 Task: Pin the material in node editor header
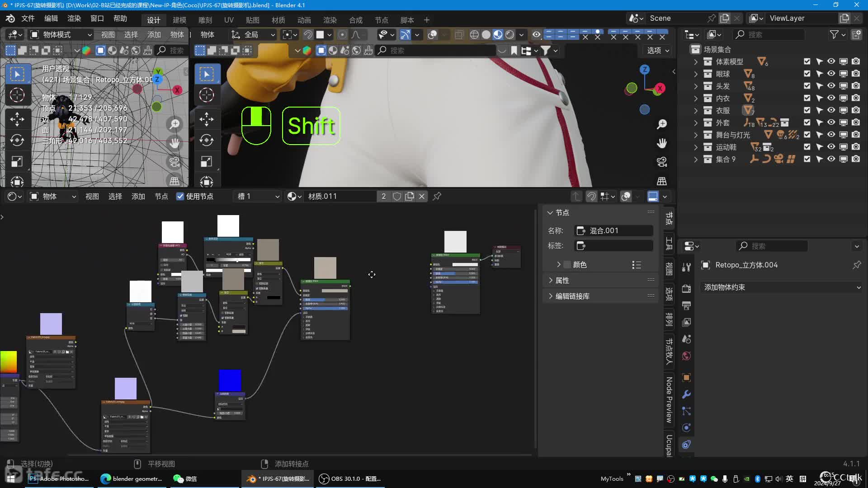pos(437,196)
